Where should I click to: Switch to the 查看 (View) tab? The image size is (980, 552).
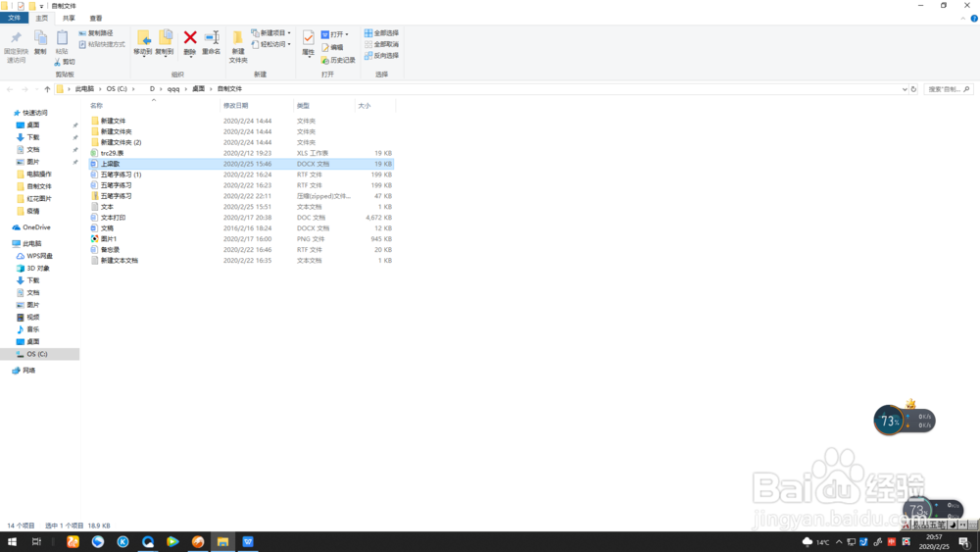coord(96,18)
